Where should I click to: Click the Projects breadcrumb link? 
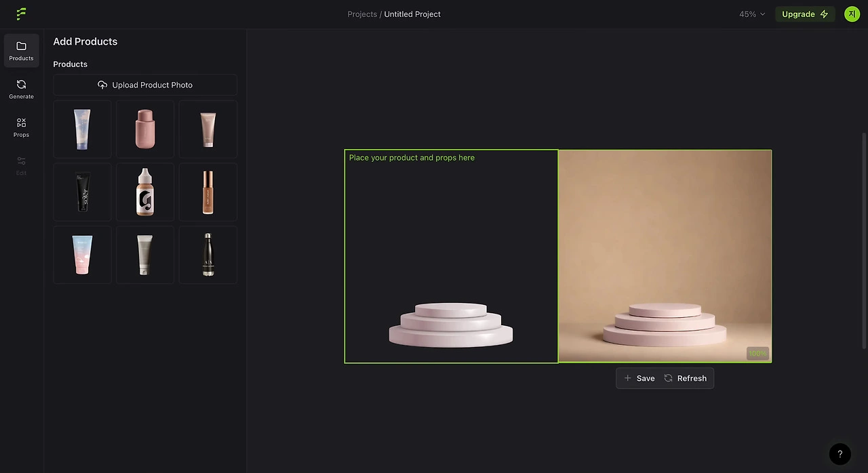tap(362, 14)
